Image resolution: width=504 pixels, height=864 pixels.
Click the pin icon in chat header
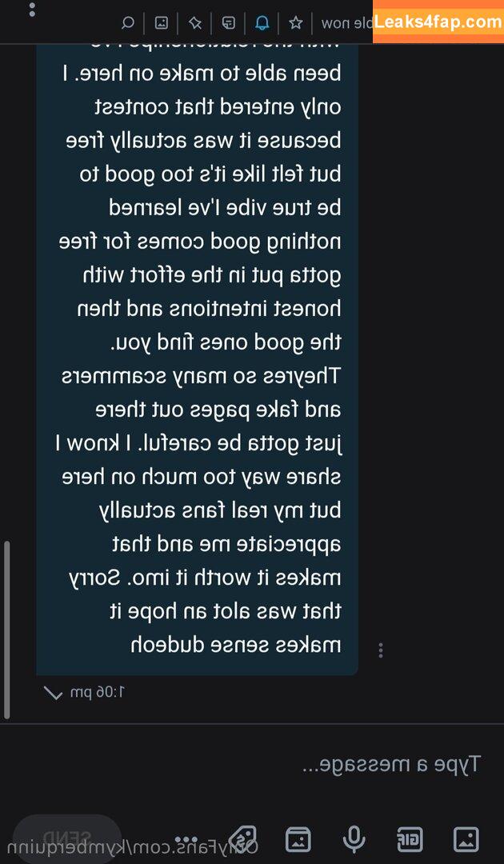coord(195,22)
